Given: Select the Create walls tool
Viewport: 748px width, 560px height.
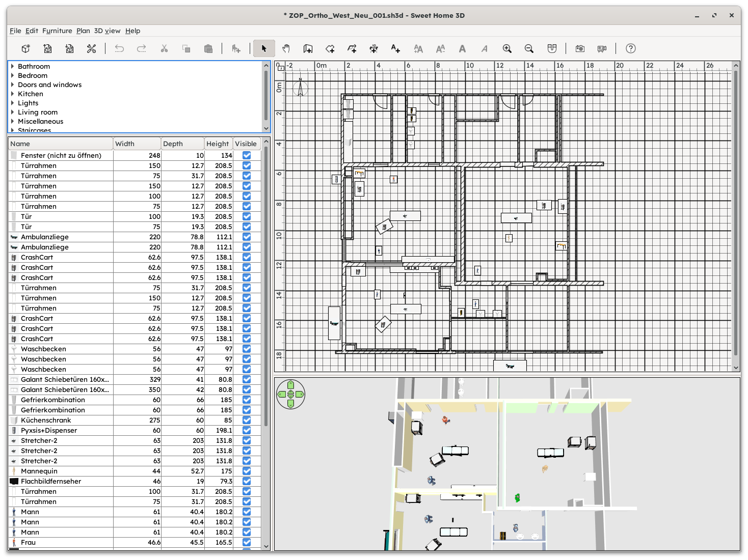Looking at the screenshot, I should click(308, 49).
